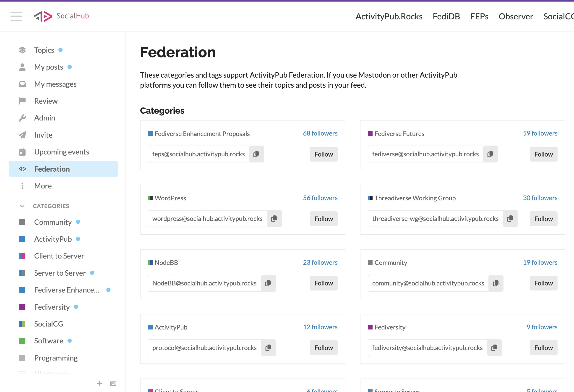
Task: Follow the WordPress category
Action: (324, 219)
